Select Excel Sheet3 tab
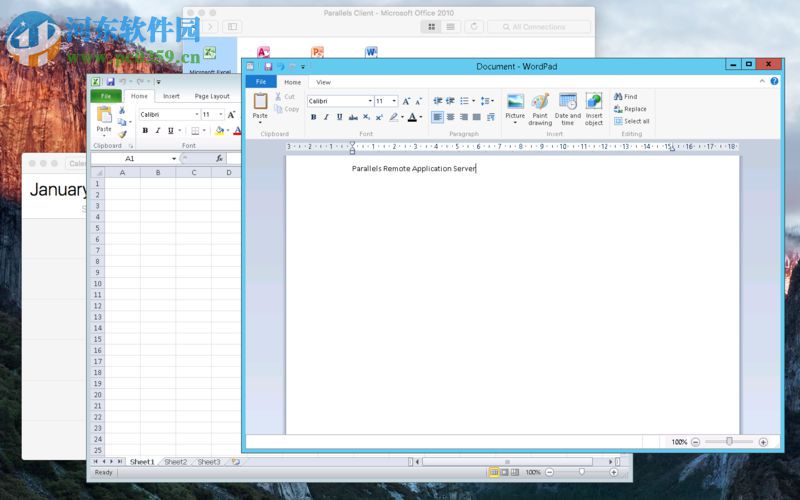Image resolution: width=800 pixels, height=500 pixels. pos(209,462)
